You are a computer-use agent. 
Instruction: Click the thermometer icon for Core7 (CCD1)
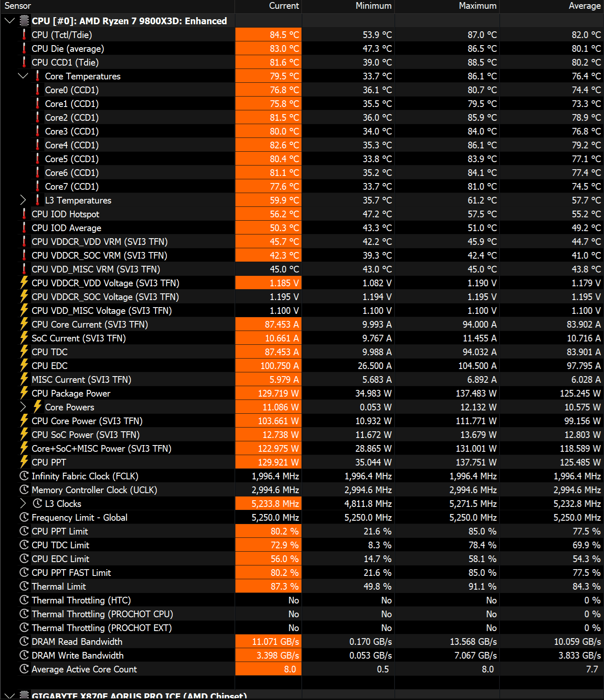[38, 186]
